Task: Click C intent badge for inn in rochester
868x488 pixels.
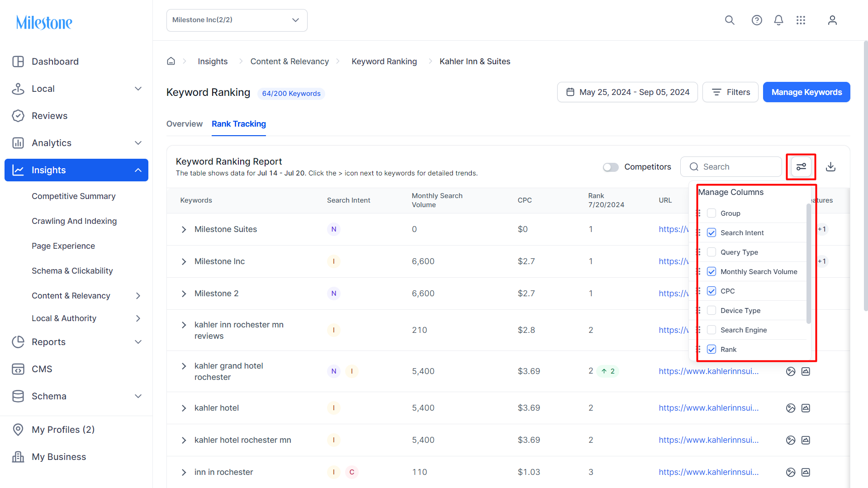Action: [x=352, y=472]
